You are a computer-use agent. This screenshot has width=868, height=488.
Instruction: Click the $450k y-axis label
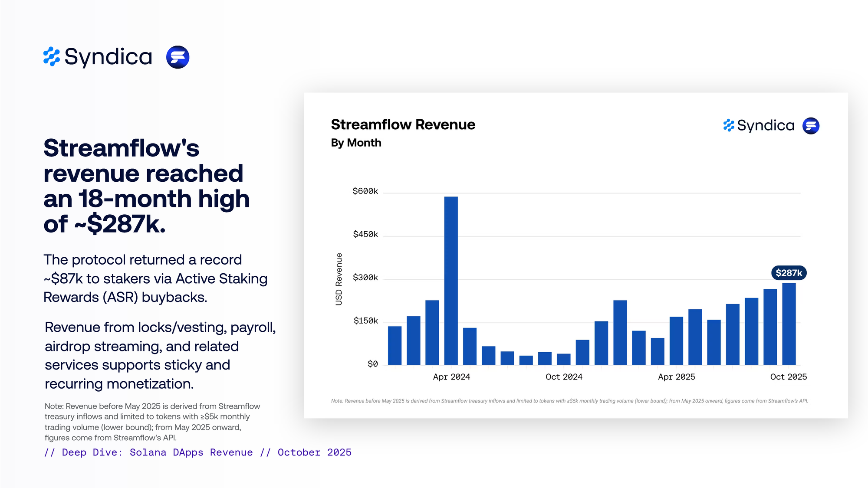[365, 235]
